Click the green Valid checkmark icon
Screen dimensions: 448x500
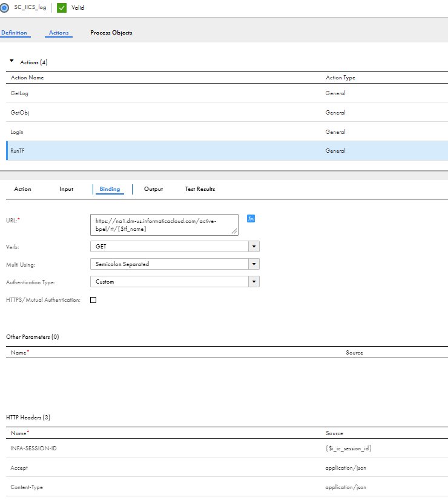[62, 8]
